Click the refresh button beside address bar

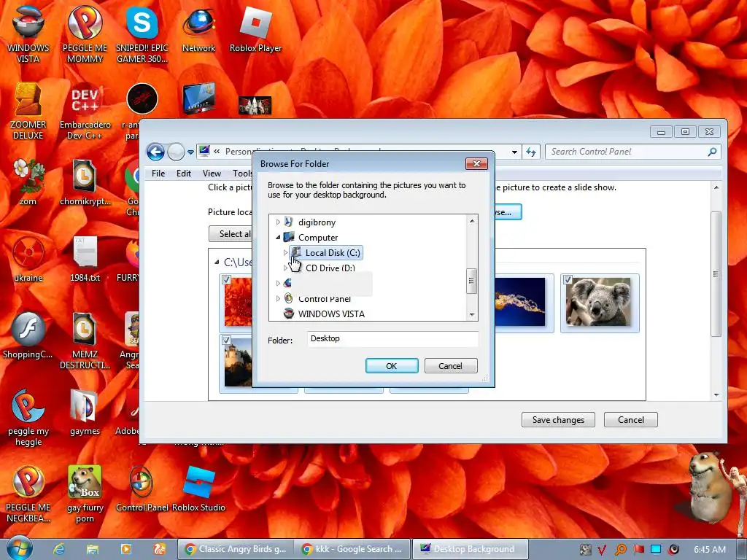point(531,152)
